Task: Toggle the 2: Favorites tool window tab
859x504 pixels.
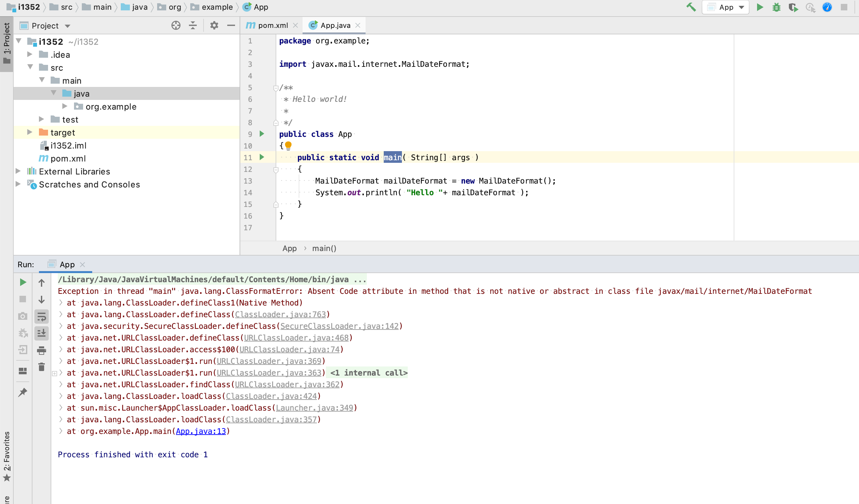Action: point(6,456)
